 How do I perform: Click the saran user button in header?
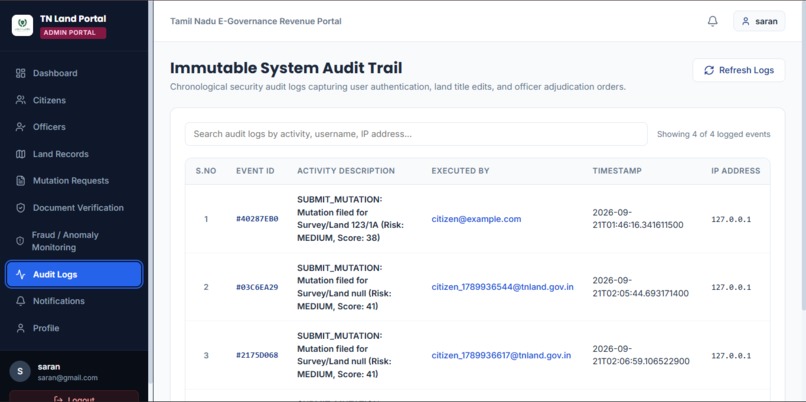(759, 22)
